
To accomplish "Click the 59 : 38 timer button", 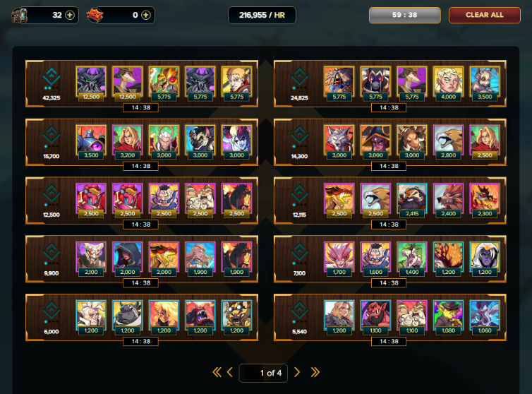I will 405,16.
